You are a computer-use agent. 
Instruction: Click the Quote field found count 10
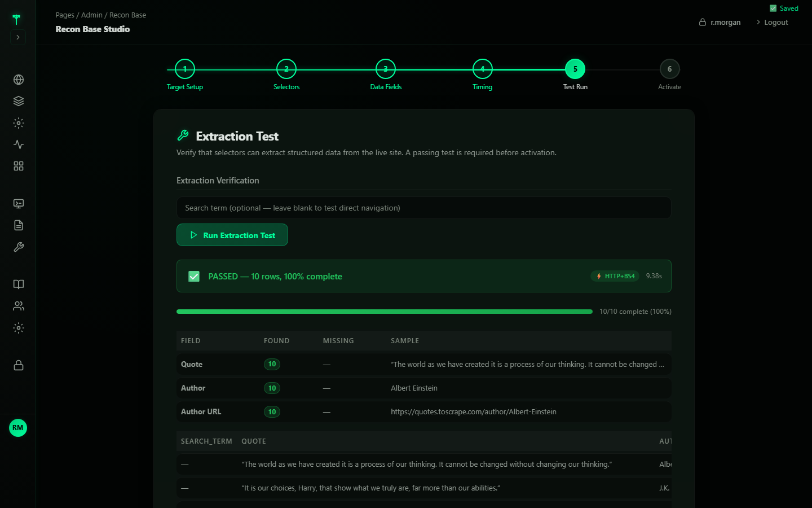click(x=272, y=364)
